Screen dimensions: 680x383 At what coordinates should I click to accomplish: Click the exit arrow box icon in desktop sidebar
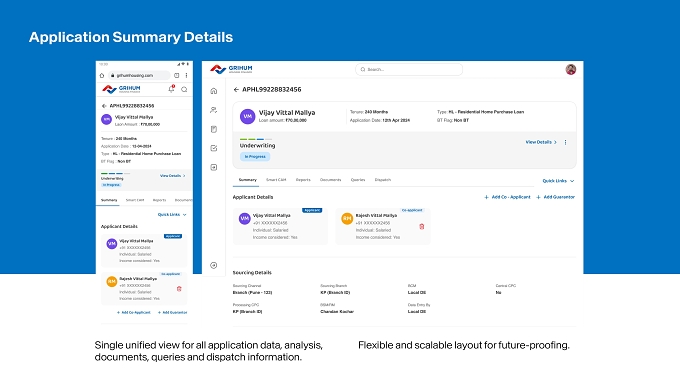tap(213, 167)
